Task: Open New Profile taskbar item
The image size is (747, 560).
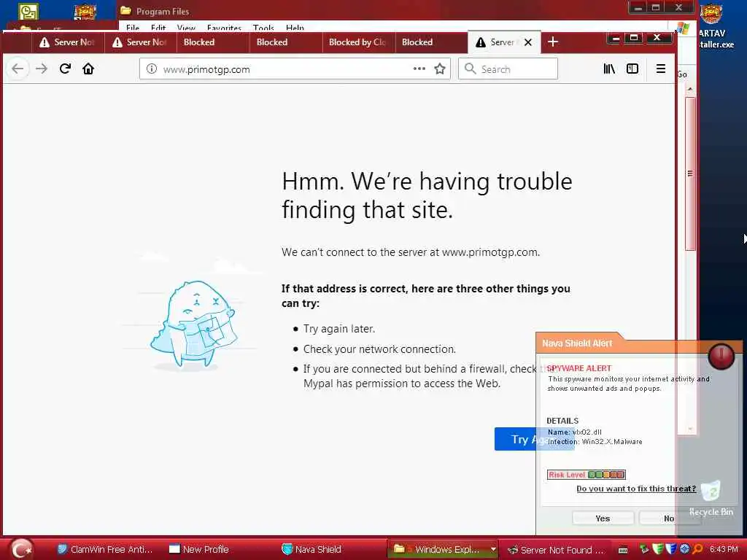Action: 199,550
